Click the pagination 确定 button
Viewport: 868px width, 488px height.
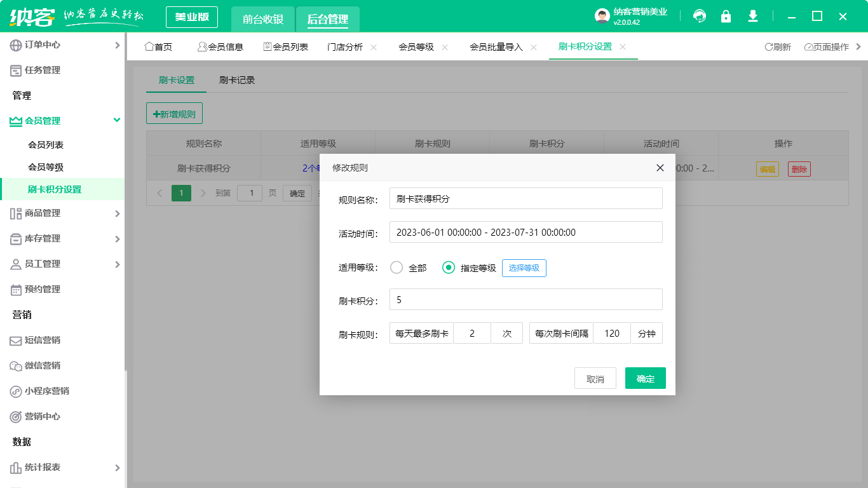297,193
